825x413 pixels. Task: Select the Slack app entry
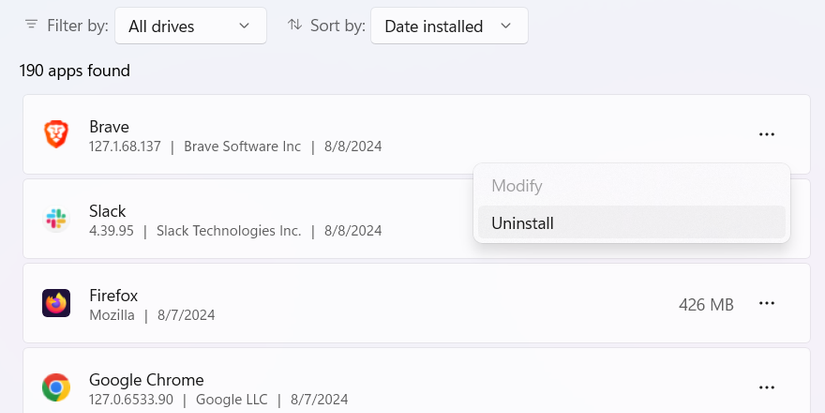click(x=107, y=211)
